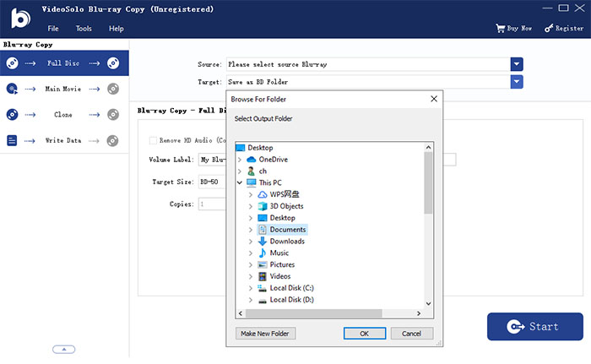The height and width of the screenshot is (364, 591).
Task: Click Full Disc target disc icon
Action: [113, 63]
